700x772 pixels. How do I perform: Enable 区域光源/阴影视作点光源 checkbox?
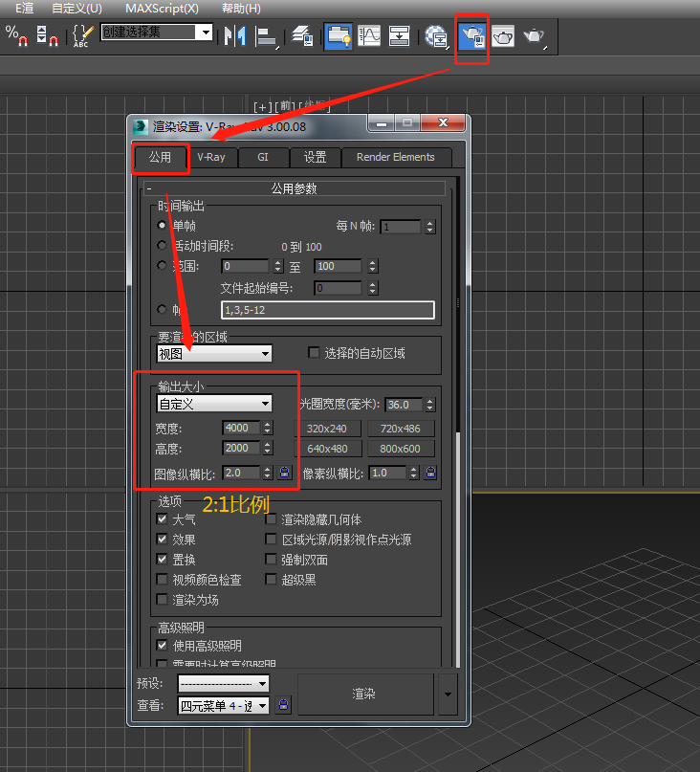click(271, 540)
